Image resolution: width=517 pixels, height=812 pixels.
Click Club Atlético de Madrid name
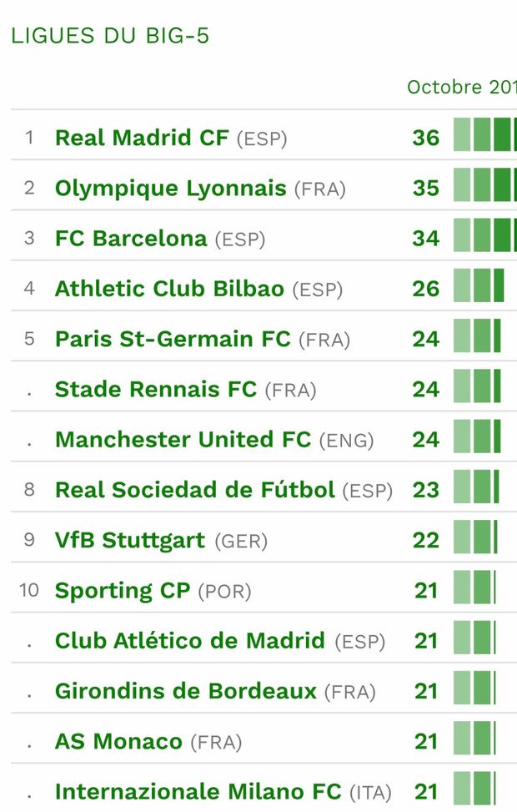189,641
